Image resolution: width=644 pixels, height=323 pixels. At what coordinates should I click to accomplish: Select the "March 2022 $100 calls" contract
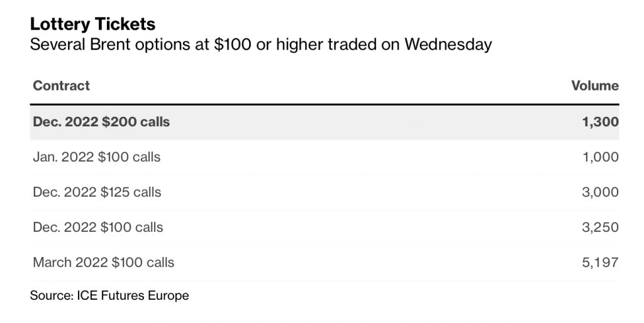pyautogui.click(x=103, y=262)
